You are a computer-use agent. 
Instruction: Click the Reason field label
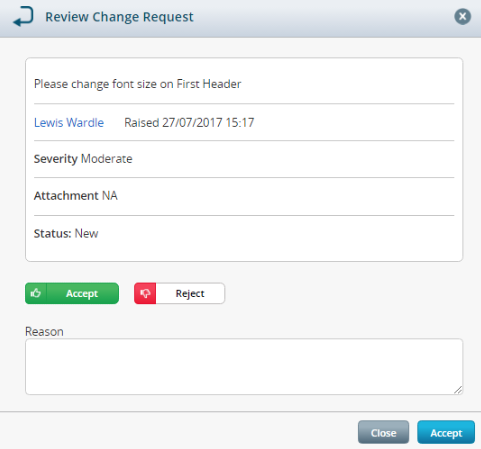coord(44,332)
